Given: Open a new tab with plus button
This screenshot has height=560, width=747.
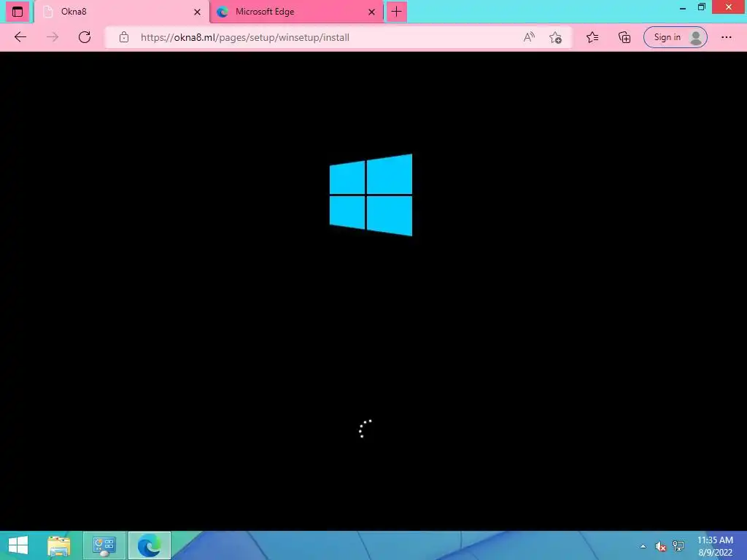Looking at the screenshot, I should point(396,12).
